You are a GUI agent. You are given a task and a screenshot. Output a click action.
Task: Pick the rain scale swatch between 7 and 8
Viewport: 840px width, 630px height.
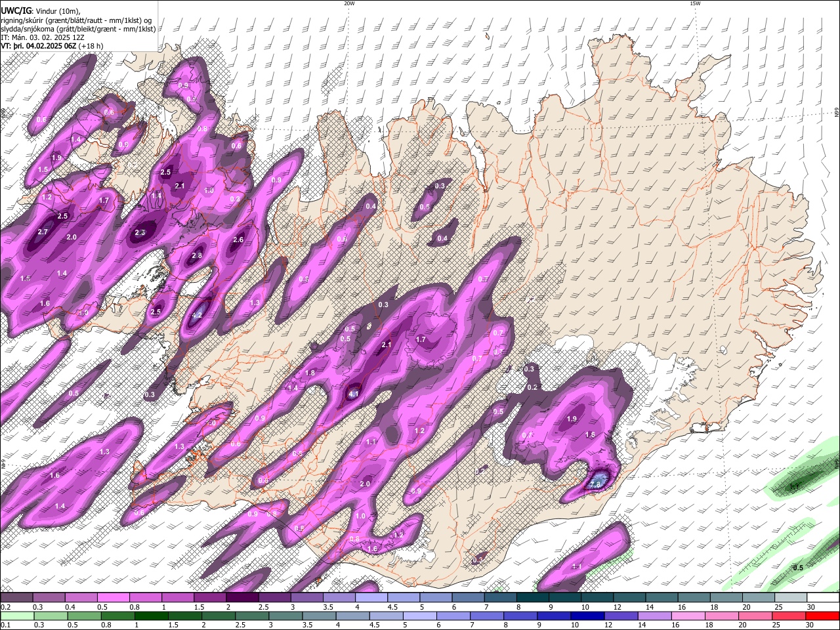(x=488, y=616)
